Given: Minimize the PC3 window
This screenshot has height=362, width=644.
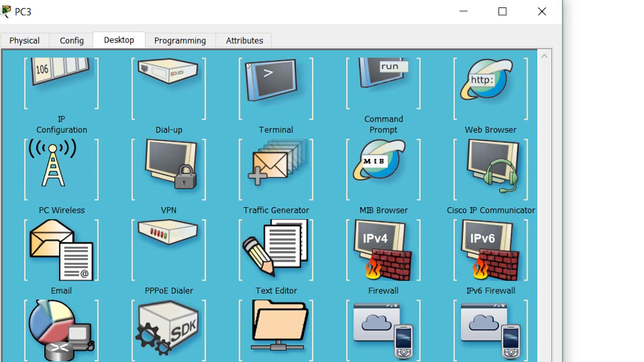Looking at the screenshot, I should click(x=464, y=12).
